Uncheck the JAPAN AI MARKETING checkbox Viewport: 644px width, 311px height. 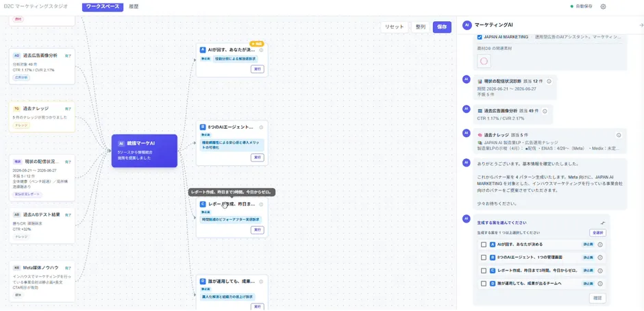coord(480,37)
